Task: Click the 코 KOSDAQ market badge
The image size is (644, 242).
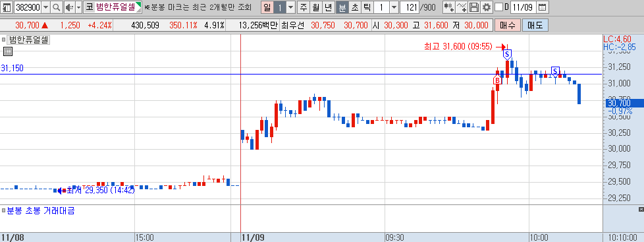Action: [x=89, y=7]
